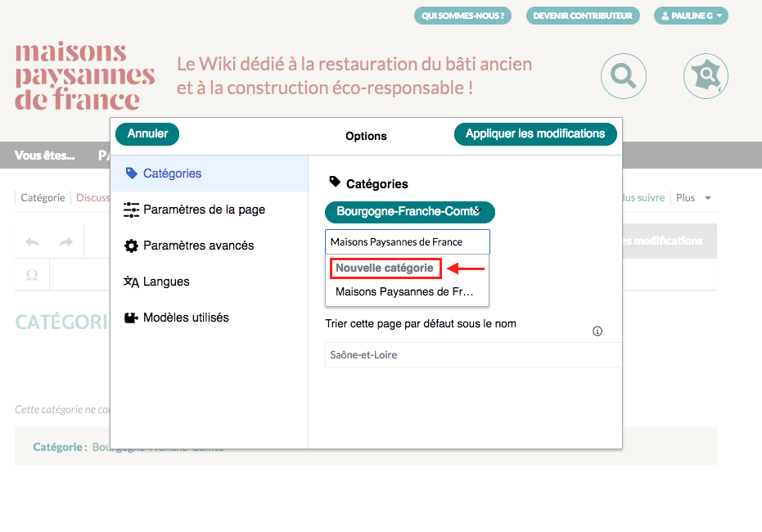Show the Modèles utilisés section
Viewport: 762px width, 532px height.
tap(186, 318)
